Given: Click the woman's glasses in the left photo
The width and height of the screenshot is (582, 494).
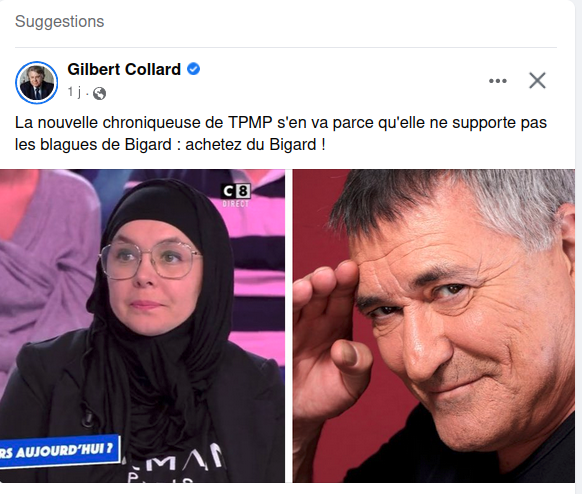Looking at the screenshot, I should (150, 261).
